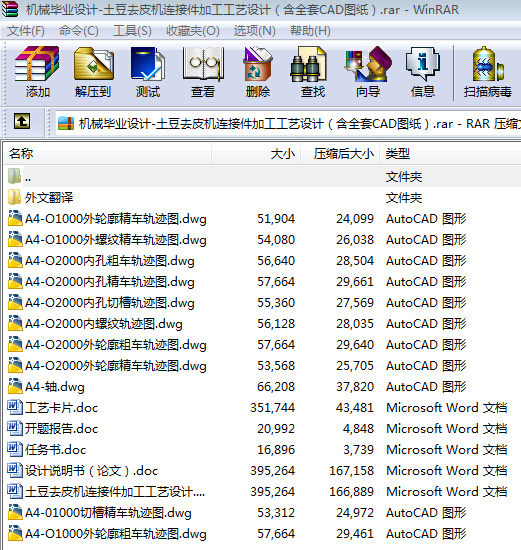Click the icon of 开题报告.doc
This screenshot has width=521, height=550.
click(14, 428)
